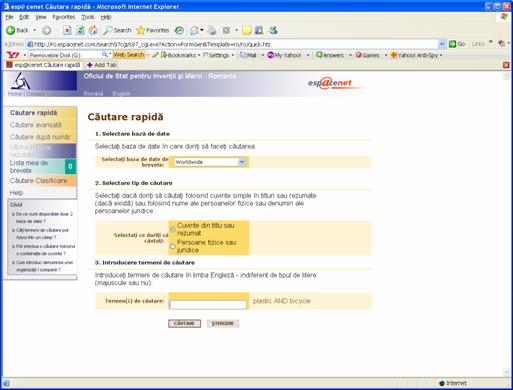
Task: Click the Forward navigation icon
Action: (46, 30)
